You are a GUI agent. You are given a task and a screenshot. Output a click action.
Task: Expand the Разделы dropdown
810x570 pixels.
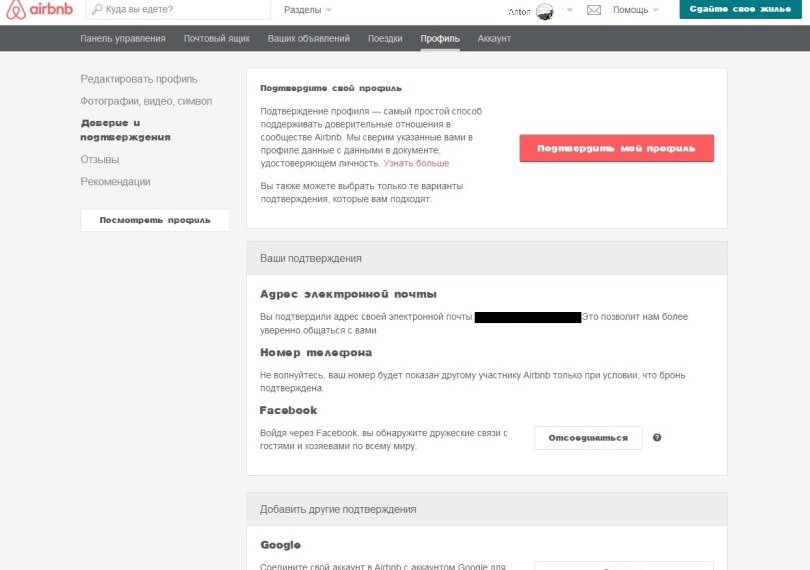point(307,10)
